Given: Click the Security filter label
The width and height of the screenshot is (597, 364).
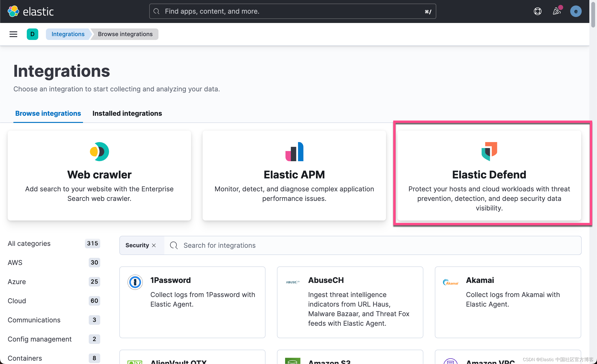Looking at the screenshot, I should coord(137,245).
